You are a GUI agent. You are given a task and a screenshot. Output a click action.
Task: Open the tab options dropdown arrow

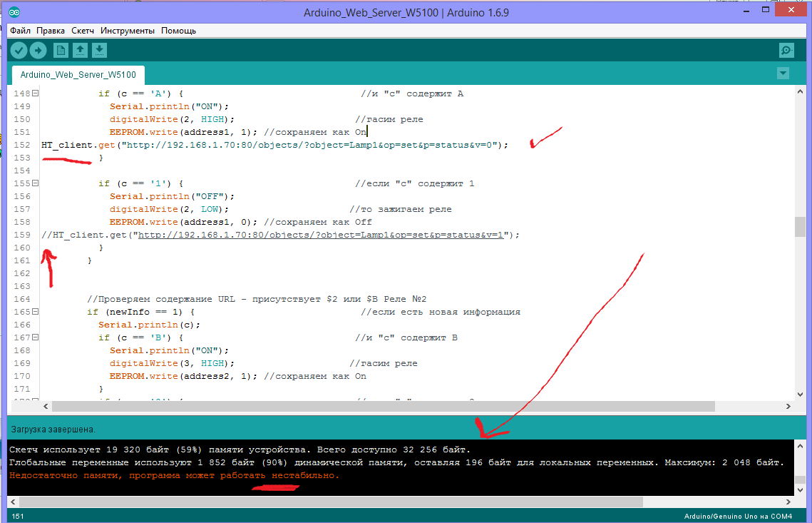click(x=783, y=73)
